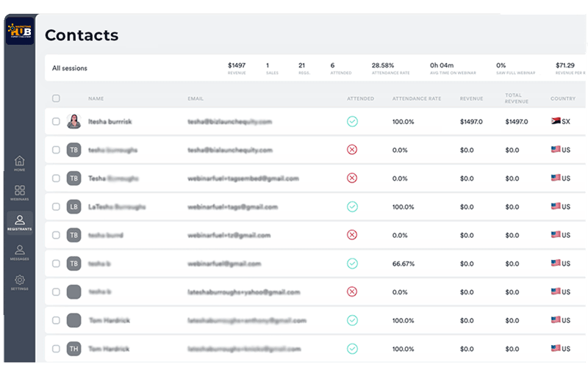This screenshot has width=588, height=373.
Task: Click the red not-attended icon for webinarfuel+tz row
Action: tap(352, 235)
